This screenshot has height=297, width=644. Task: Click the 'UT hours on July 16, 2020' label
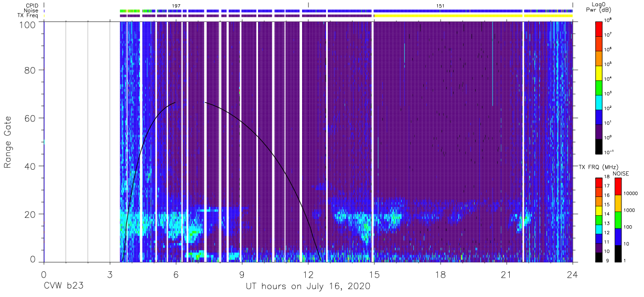click(x=308, y=287)
